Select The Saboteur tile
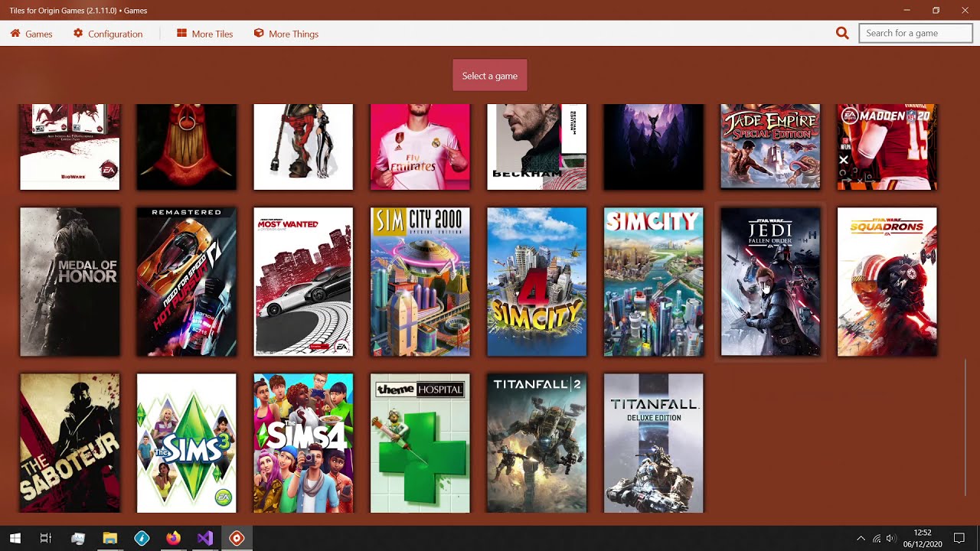 [x=70, y=443]
